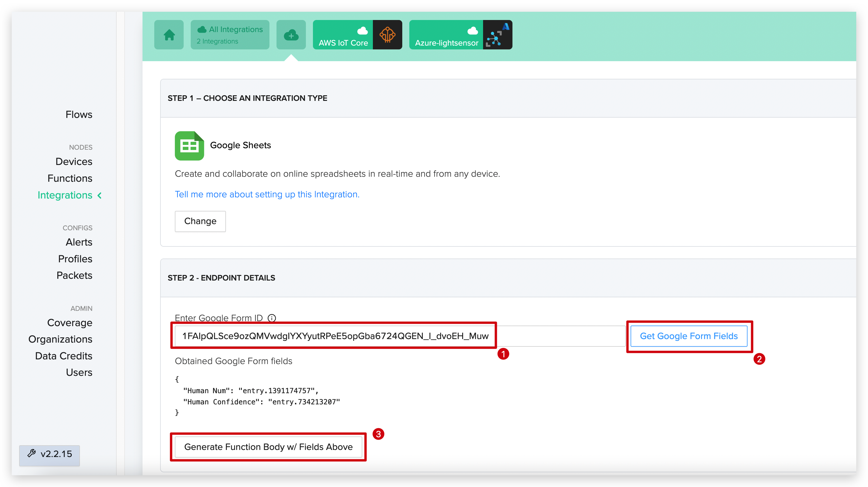The image size is (868, 487).
Task: Click the Step 2 - Endpoint Details header
Action: (221, 278)
